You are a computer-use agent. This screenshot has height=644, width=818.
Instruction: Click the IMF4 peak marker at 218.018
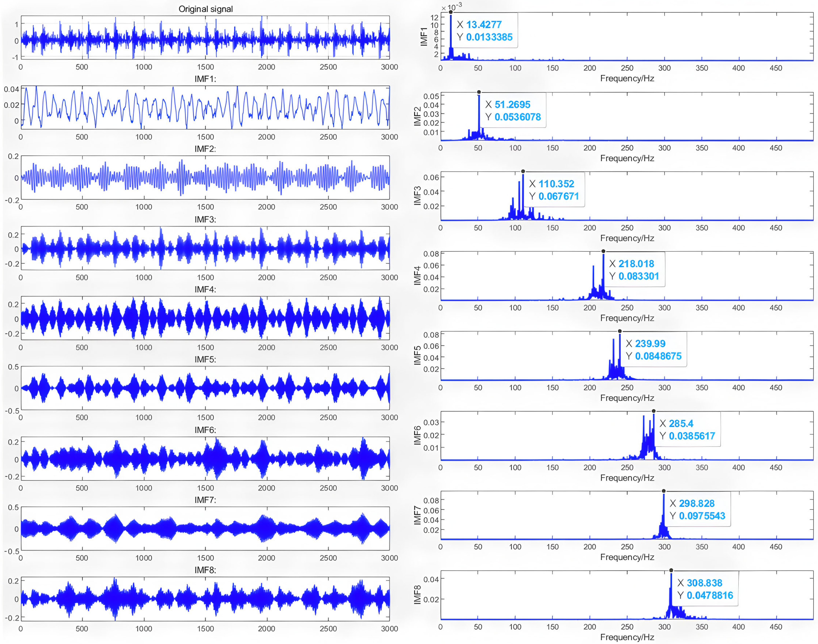coord(603,251)
